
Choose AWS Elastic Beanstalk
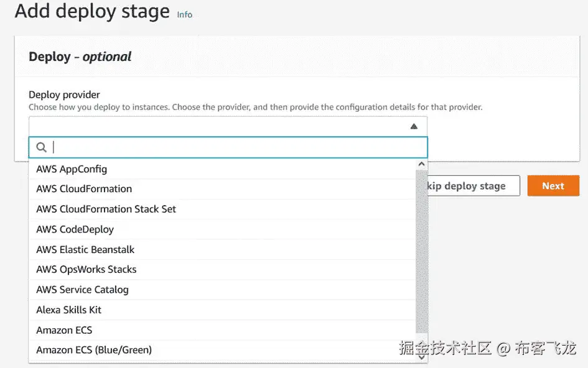[85, 249]
